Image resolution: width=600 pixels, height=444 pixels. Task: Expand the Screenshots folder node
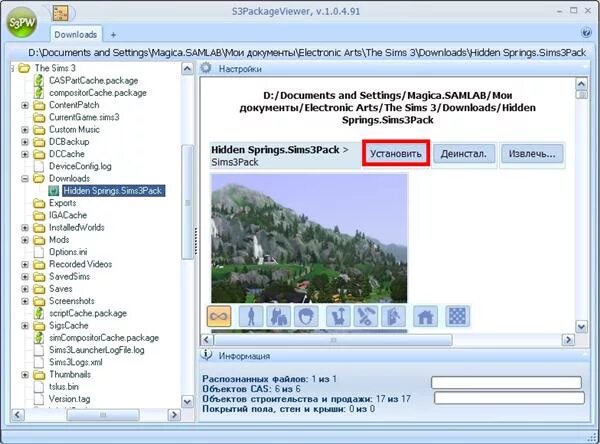(x=25, y=301)
